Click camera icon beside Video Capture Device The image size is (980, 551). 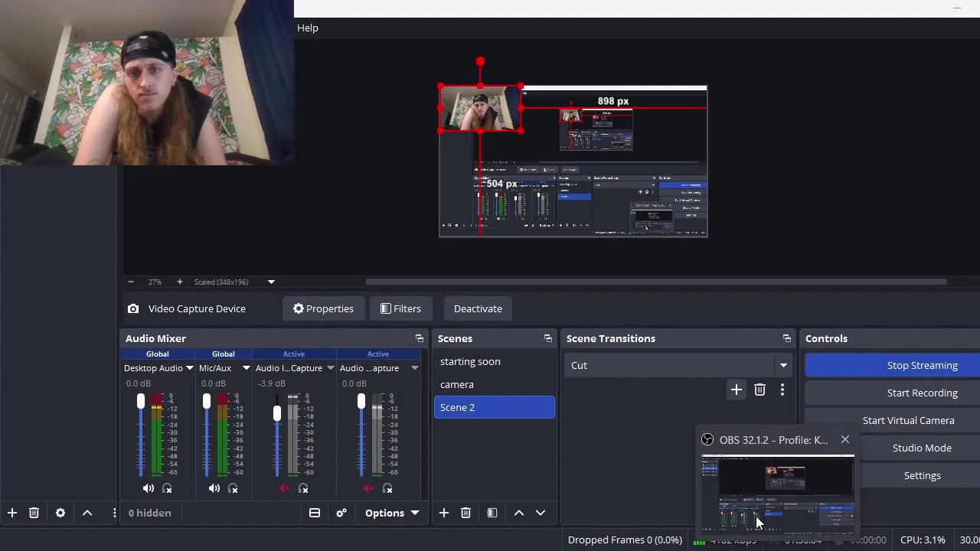coord(133,308)
